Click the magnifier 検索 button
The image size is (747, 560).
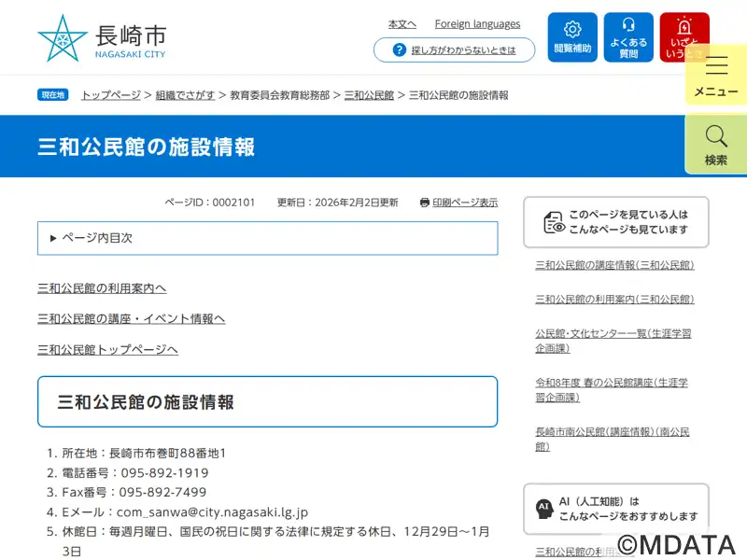[x=716, y=145]
